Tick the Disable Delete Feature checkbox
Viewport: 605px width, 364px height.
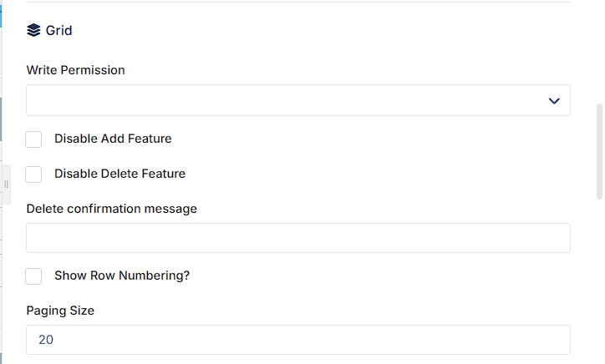click(x=33, y=174)
